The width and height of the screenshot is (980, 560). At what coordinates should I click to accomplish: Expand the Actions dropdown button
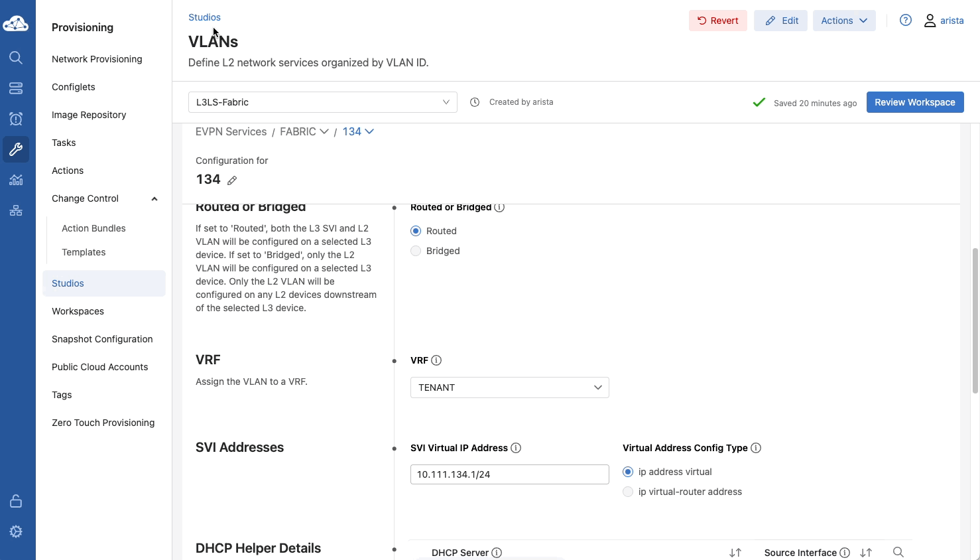[x=843, y=21]
